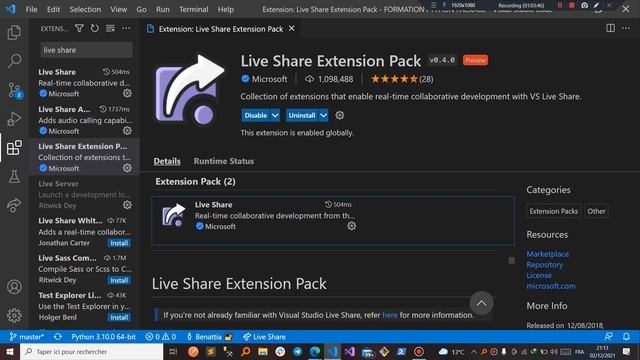This screenshot has height=360, width=640.
Task: Open the Marketplace resource link
Action: [x=547, y=254]
